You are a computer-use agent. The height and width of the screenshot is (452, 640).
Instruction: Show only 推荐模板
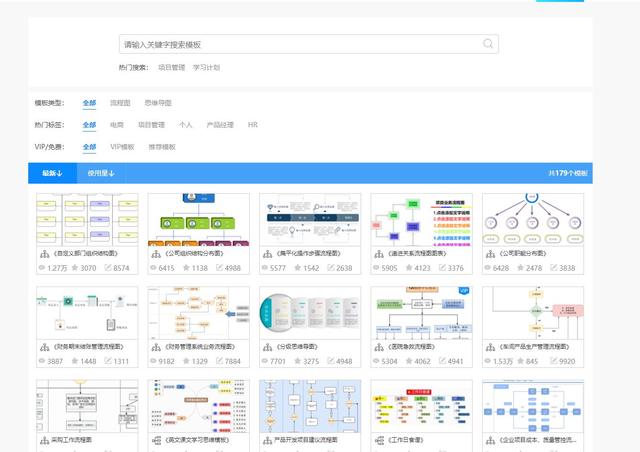pos(162,147)
